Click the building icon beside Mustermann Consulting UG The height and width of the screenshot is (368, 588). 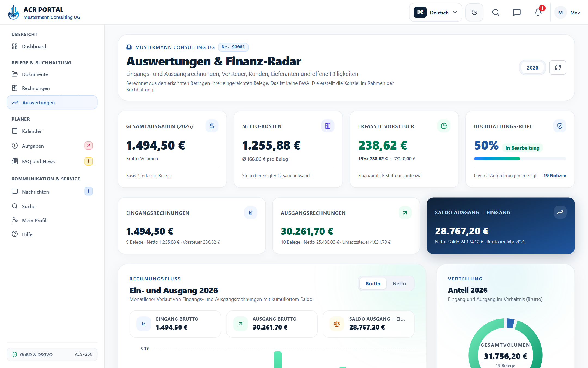click(129, 47)
